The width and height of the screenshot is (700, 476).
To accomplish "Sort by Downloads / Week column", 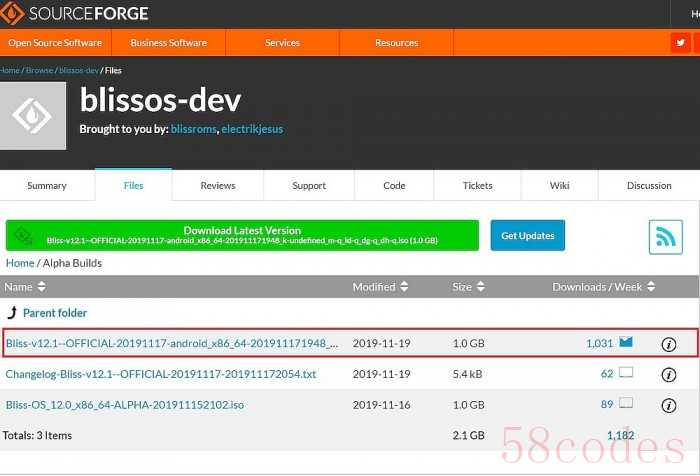I will [603, 287].
